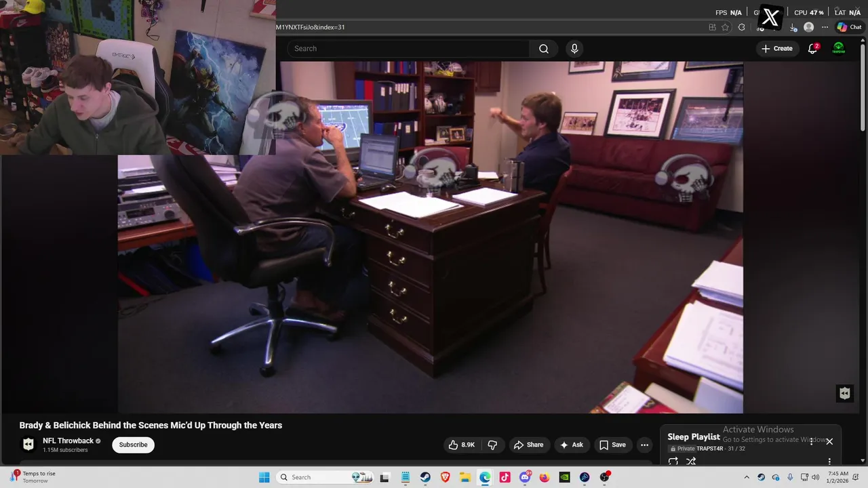This screenshot has width=868, height=488.
Task: Open Steam from the taskbar
Action: 425,477
